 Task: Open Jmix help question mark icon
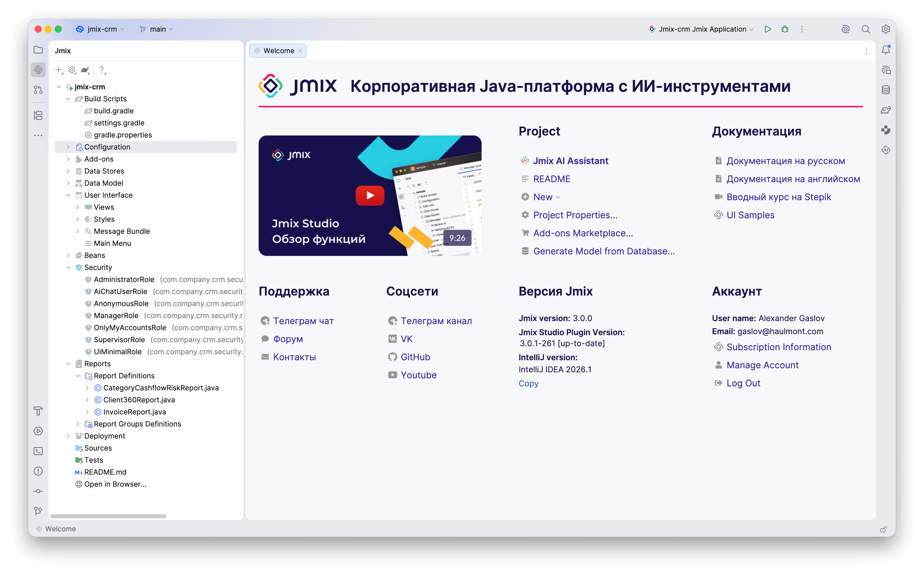pyautogui.click(x=102, y=70)
